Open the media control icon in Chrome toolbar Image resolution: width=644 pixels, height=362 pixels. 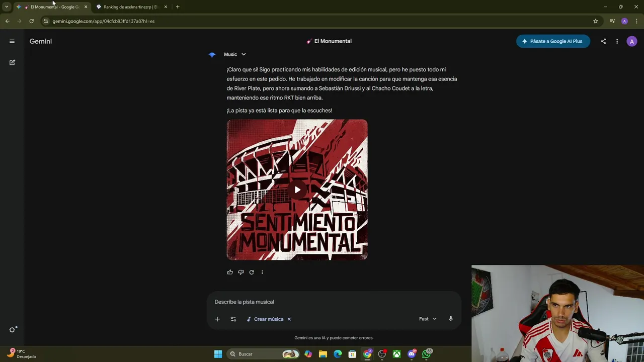[x=612, y=21]
